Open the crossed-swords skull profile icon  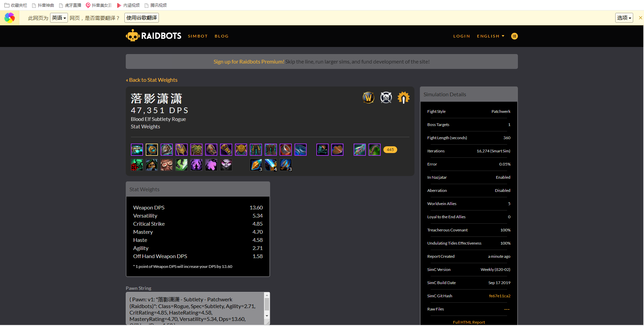click(386, 98)
